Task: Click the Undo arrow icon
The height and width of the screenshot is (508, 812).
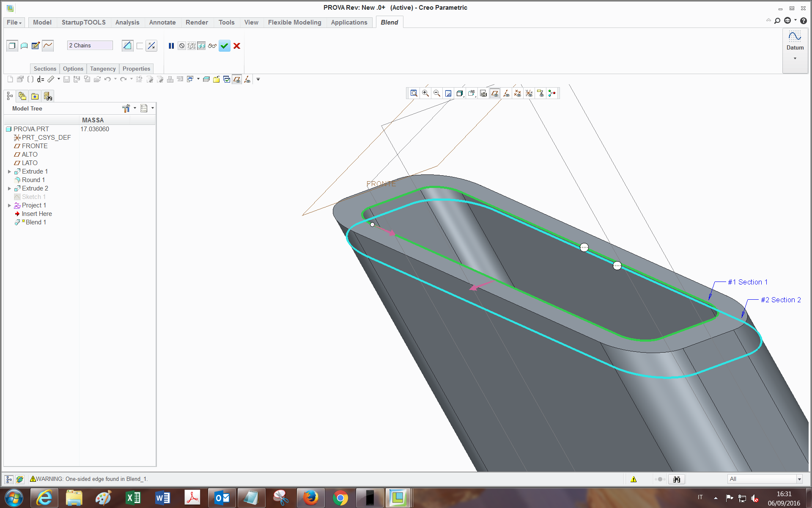Action: [107, 79]
